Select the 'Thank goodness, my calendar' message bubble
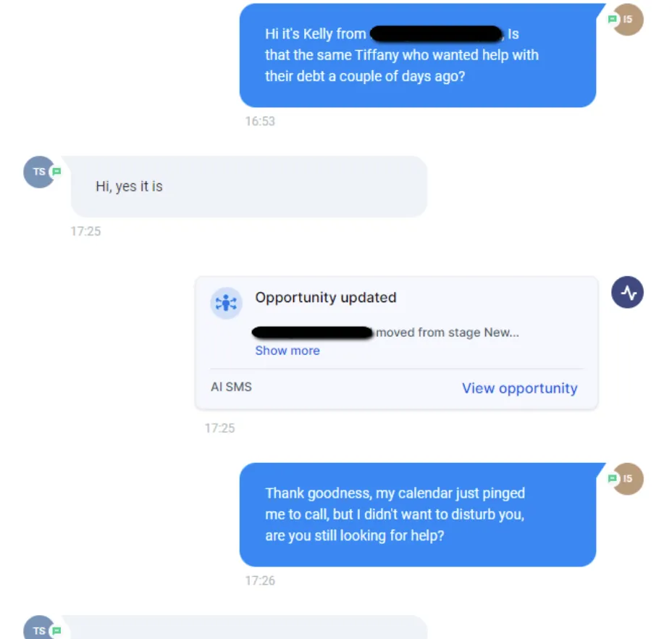Screen dimensions: 672x639 [x=418, y=514]
